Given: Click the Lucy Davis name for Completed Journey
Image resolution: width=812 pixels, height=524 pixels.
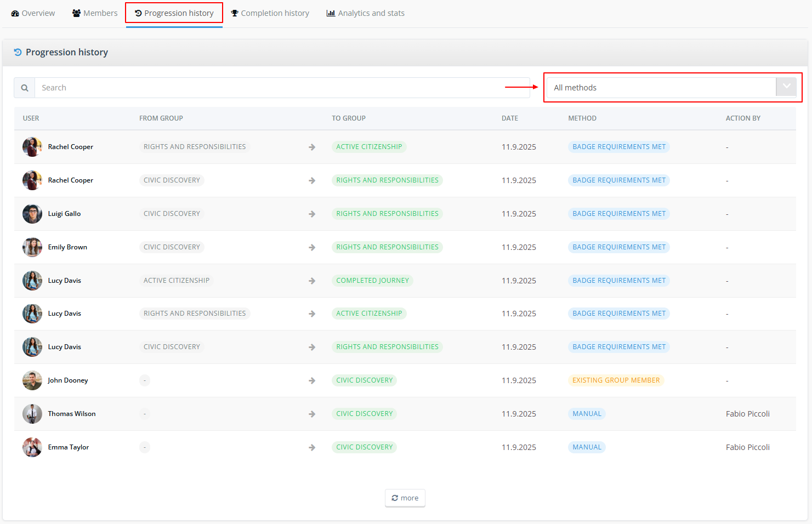Looking at the screenshot, I should pyautogui.click(x=65, y=281).
